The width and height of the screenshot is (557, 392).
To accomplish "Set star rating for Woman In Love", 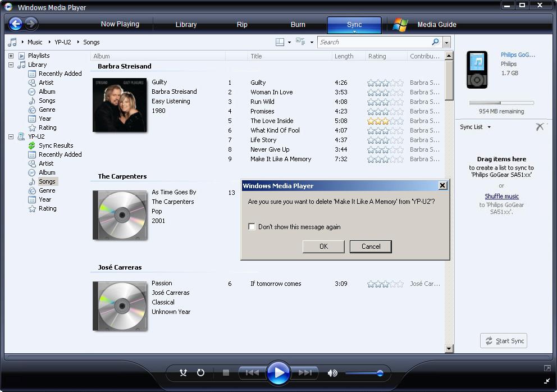I will coord(385,93).
